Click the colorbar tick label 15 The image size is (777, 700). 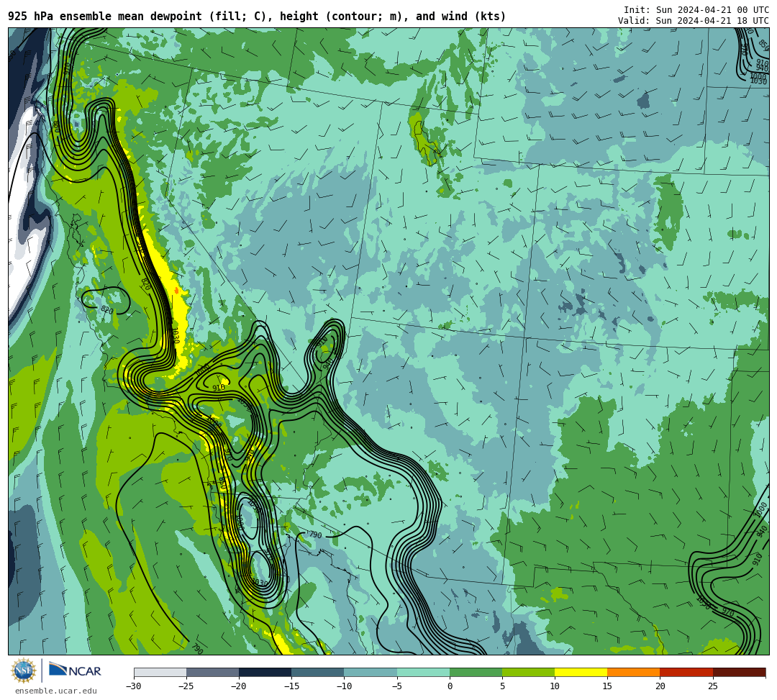[x=607, y=686]
